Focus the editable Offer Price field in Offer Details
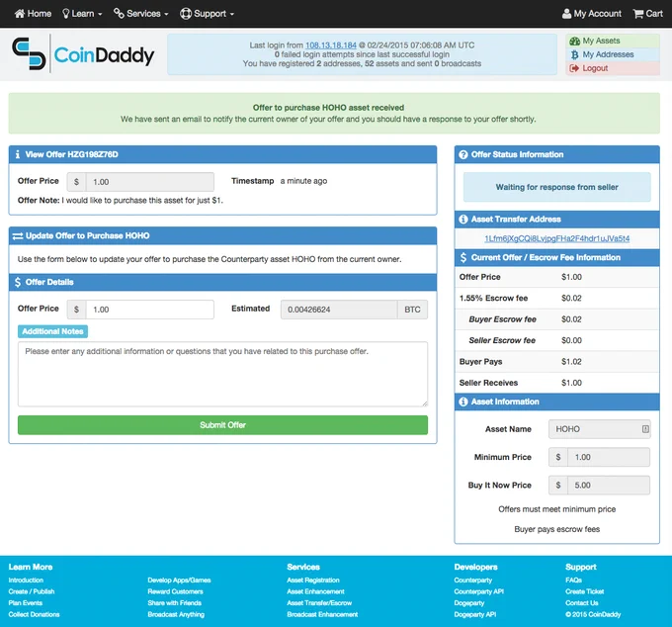The width and height of the screenshot is (672, 627). tap(149, 310)
